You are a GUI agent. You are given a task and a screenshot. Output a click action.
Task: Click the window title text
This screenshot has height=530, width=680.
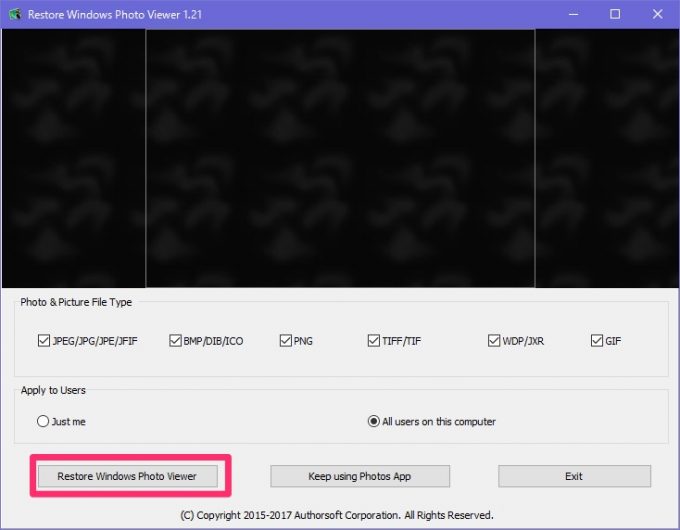tap(115, 14)
